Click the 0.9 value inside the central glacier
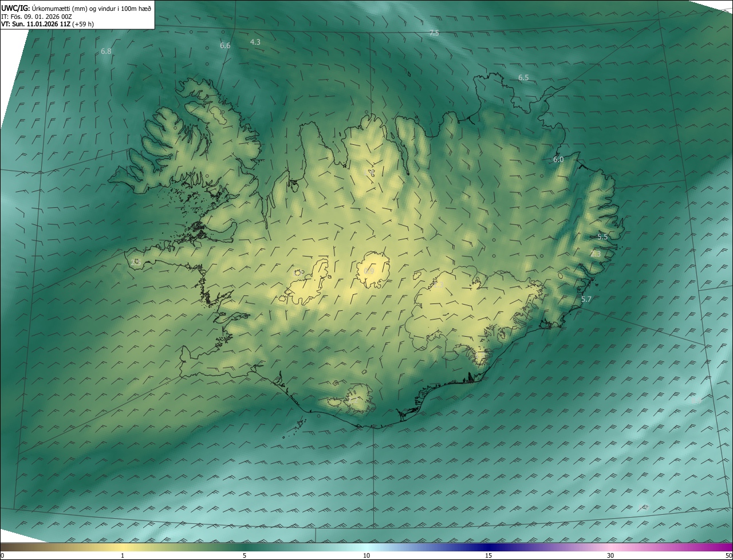Screen dimensions: 733x560 pos(369,271)
